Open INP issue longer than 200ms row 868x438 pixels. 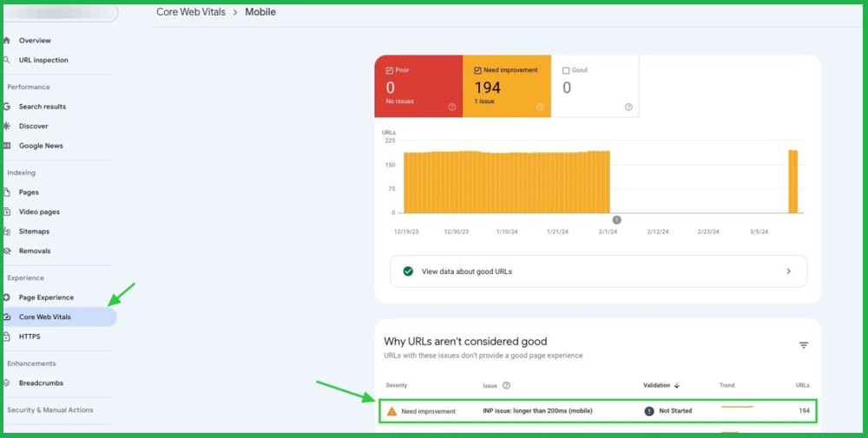(x=598, y=411)
